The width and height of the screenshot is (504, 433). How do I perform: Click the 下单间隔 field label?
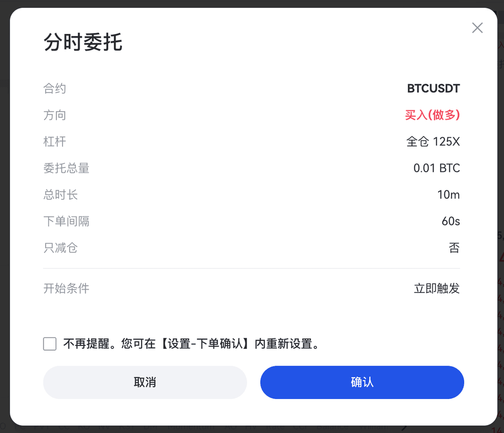point(66,222)
